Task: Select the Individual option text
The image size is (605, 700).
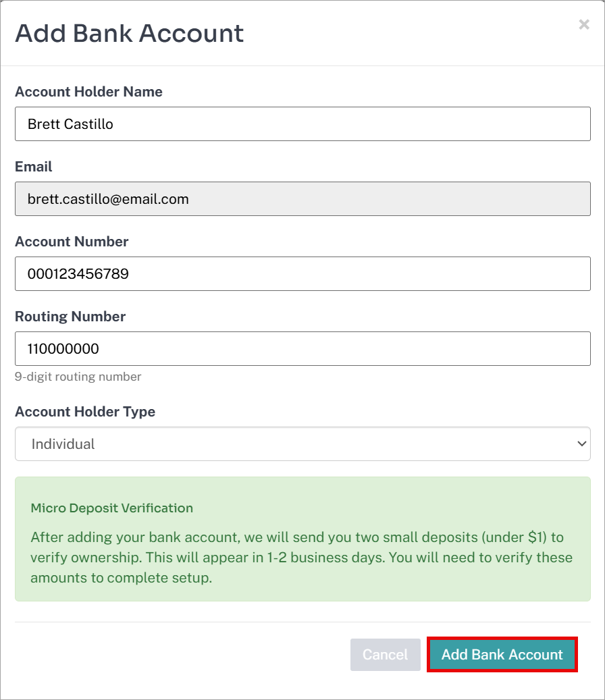Action: (63, 443)
